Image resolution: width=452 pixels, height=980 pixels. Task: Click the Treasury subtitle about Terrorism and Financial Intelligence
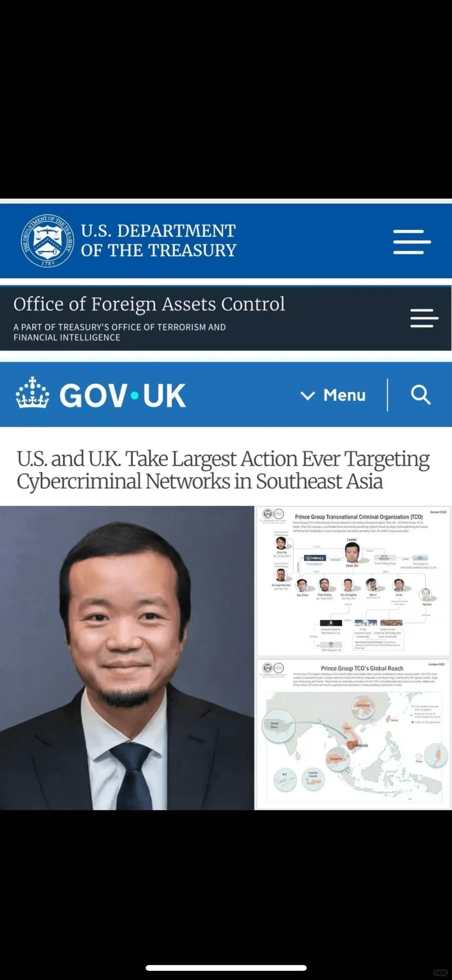click(120, 332)
